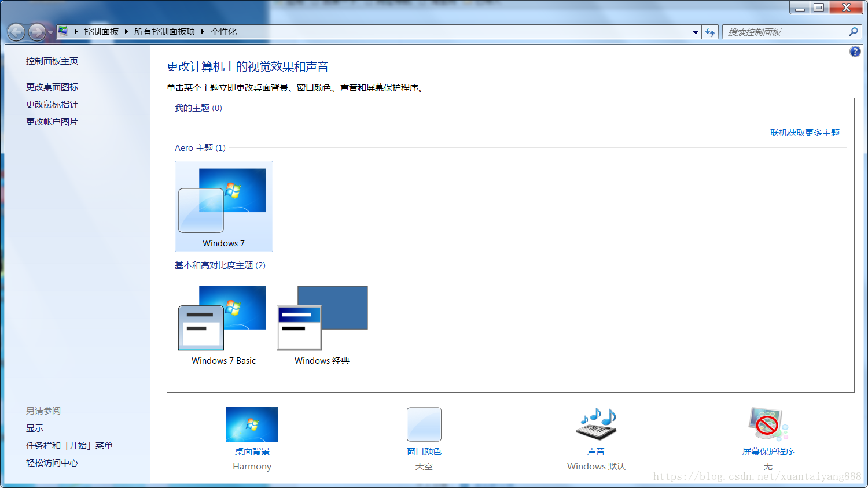Image resolution: width=868 pixels, height=488 pixels.
Task: Close the personalization window
Action: (846, 8)
